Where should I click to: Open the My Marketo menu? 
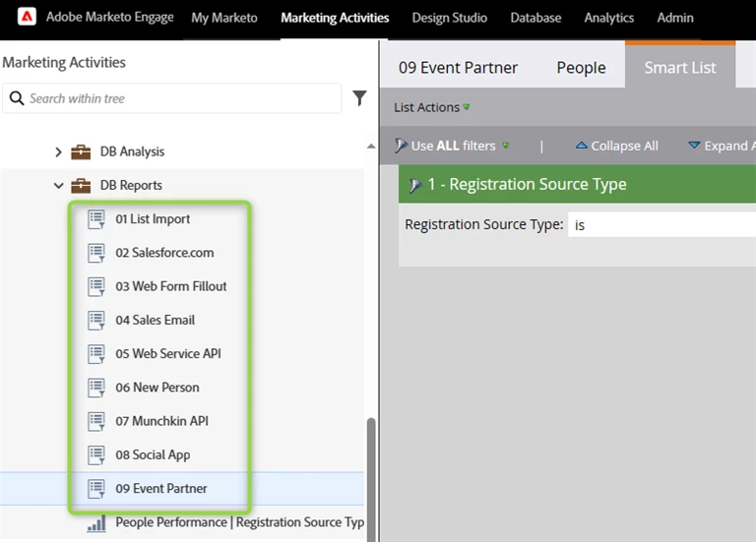click(224, 18)
